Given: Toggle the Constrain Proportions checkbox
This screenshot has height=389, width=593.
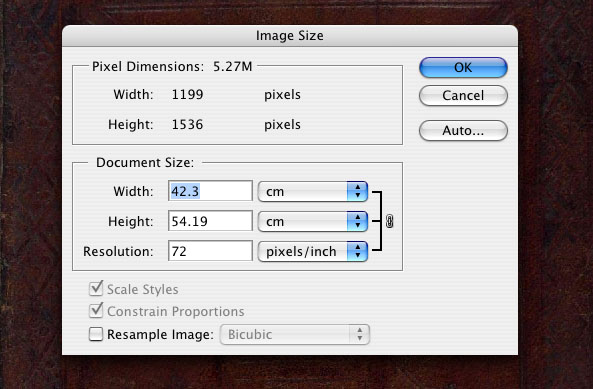Looking at the screenshot, I should click(96, 311).
